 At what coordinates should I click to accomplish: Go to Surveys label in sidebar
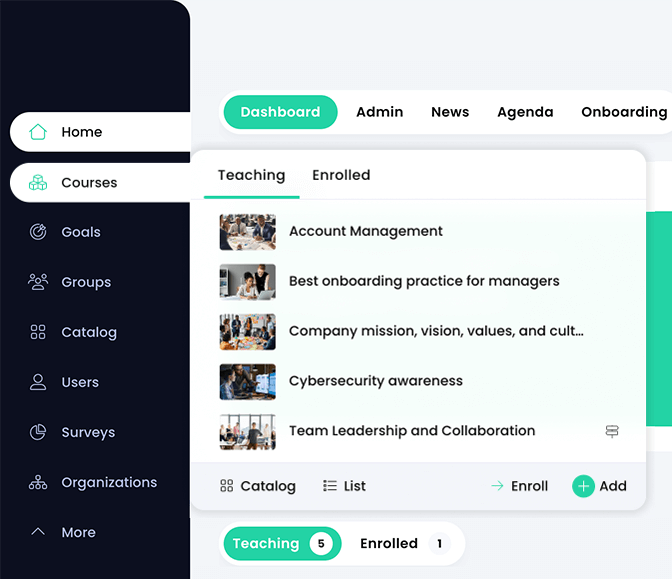[88, 432]
